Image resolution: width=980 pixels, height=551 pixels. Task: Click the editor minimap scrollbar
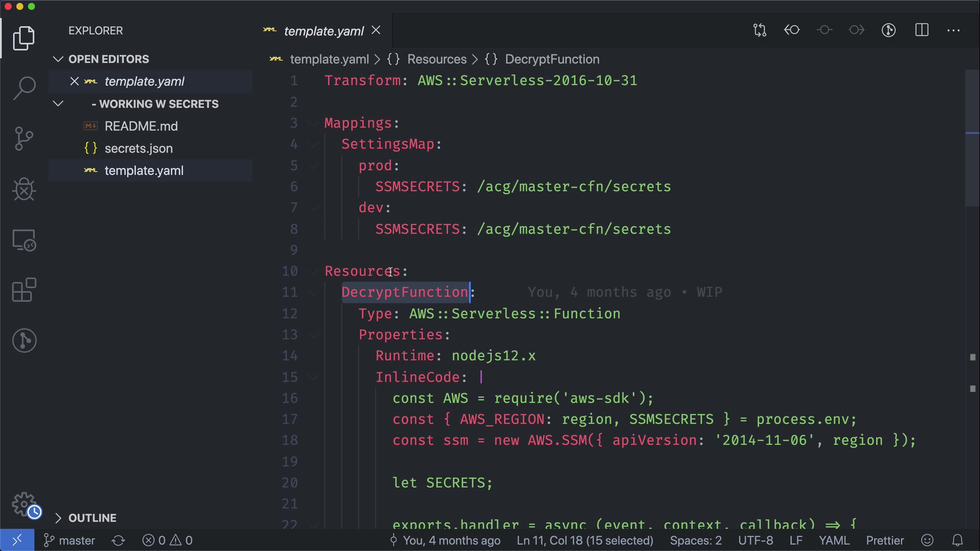tap(972, 138)
